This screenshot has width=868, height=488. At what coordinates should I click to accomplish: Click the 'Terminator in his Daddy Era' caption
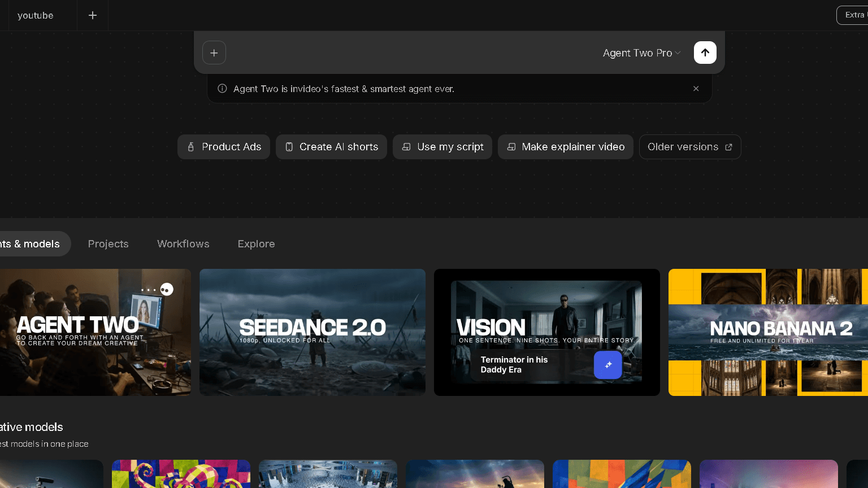pos(514,365)
